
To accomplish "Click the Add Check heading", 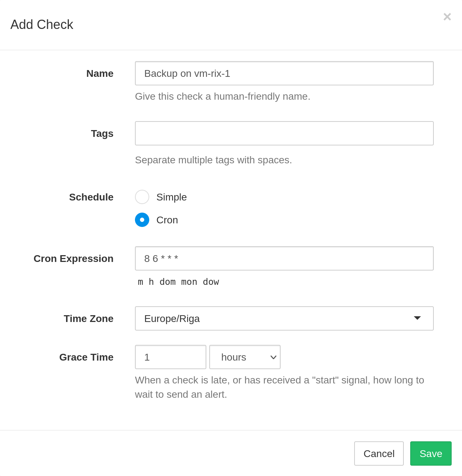I will pos(41,24).
